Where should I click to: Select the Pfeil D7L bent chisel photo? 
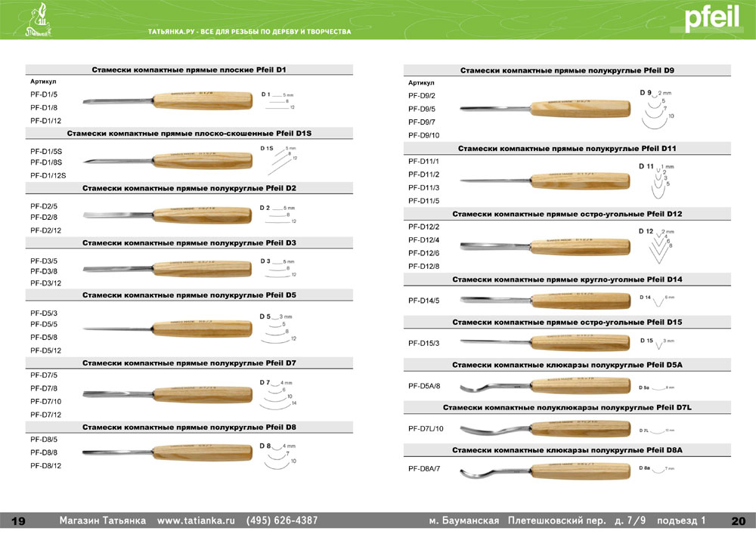tap(545, 428)
